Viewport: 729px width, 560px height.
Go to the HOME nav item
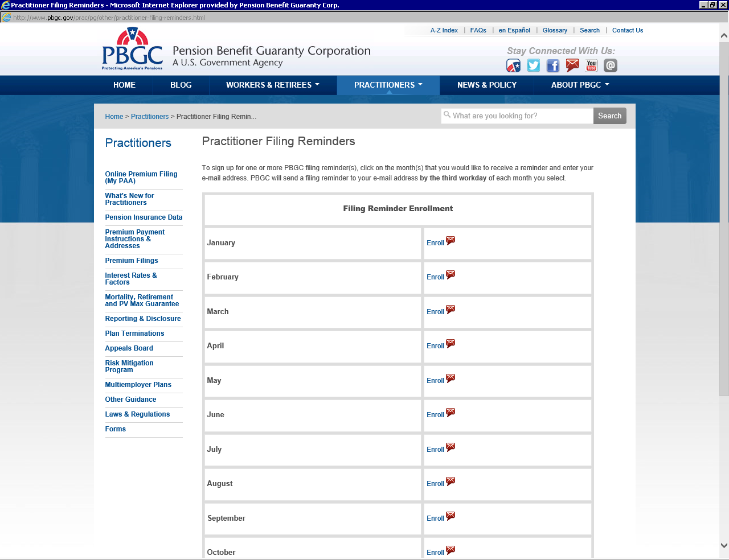[124, 85]
